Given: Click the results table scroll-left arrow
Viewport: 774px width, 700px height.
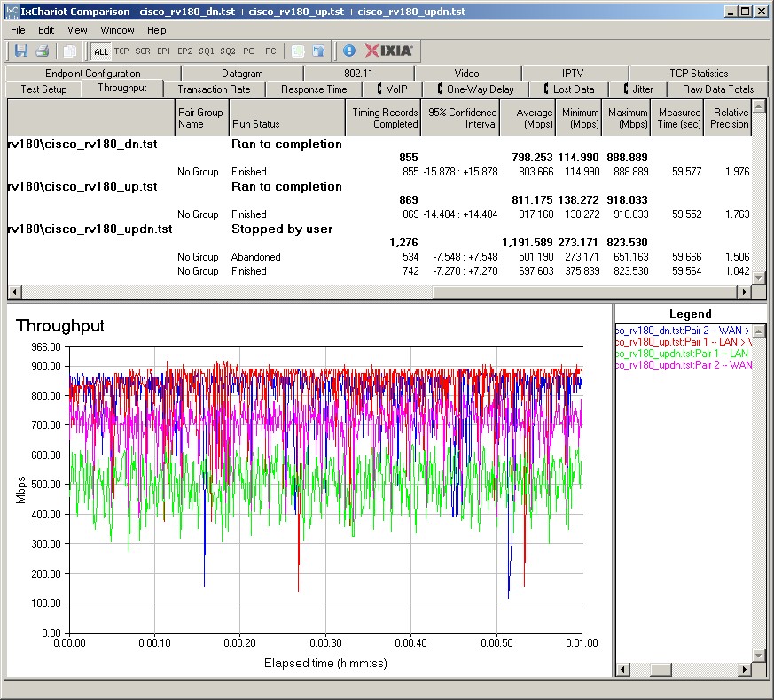Looking at the screenshot, I should (x=14, y=292).
